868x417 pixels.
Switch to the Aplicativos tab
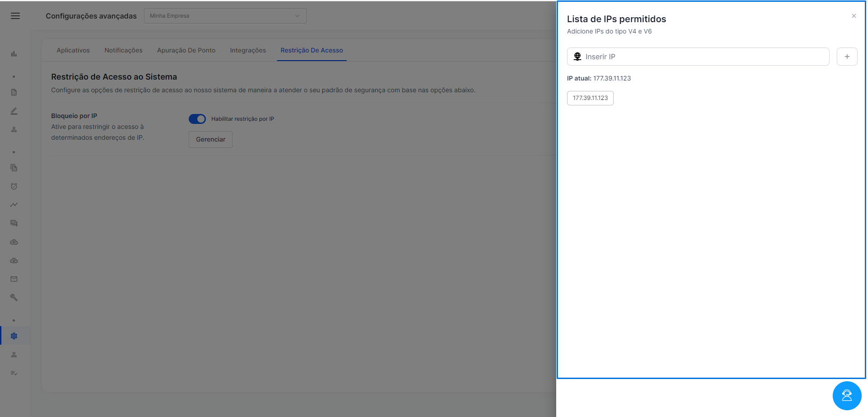73,50
